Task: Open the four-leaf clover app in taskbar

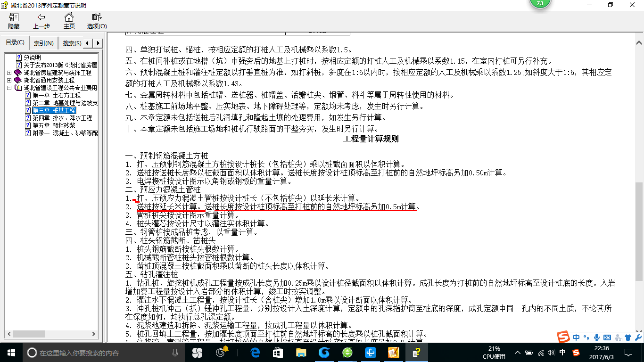Action: 197,353
